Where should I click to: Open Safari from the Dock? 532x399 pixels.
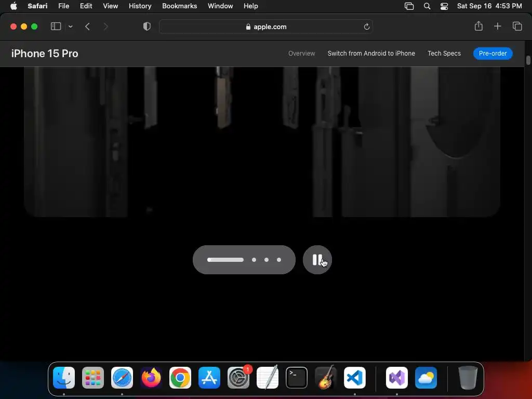pos(122,378)
